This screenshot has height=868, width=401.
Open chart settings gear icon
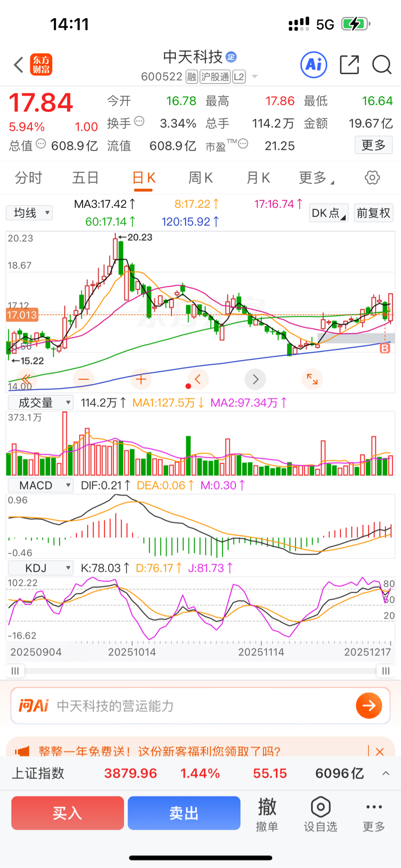[372, 178]
